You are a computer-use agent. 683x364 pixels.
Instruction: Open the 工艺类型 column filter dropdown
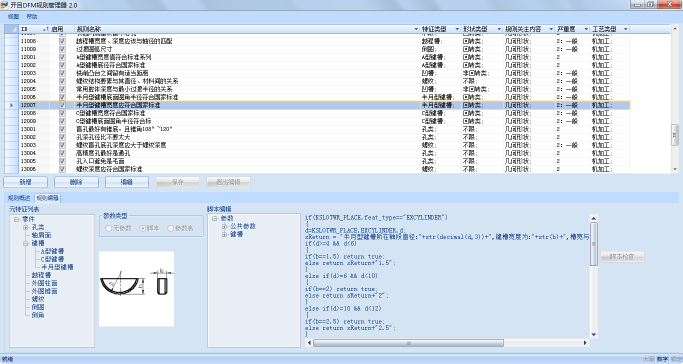[x=626, y=29]
